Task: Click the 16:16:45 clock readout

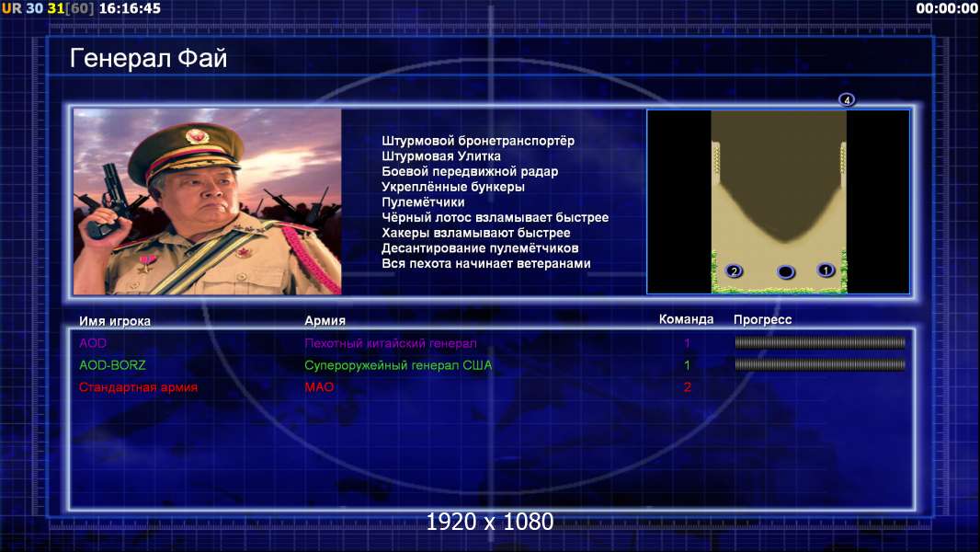Action: [130, 8]
